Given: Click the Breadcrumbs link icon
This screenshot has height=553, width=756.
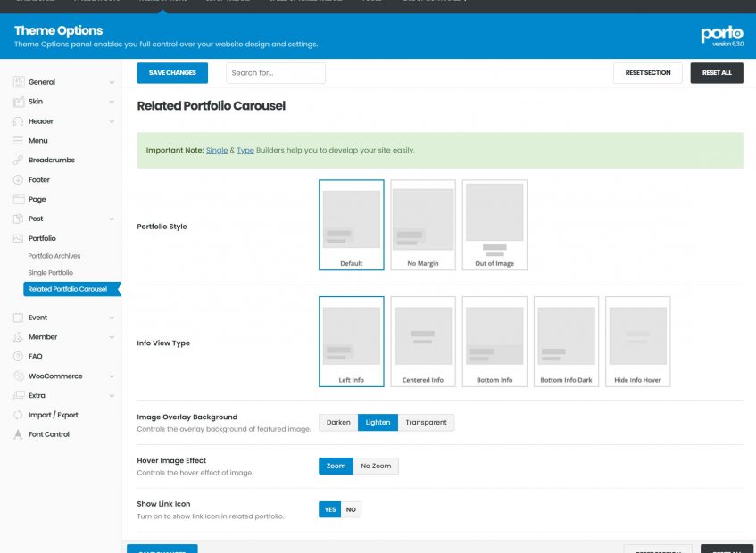Looking at the screenshot, I should 19,161.
